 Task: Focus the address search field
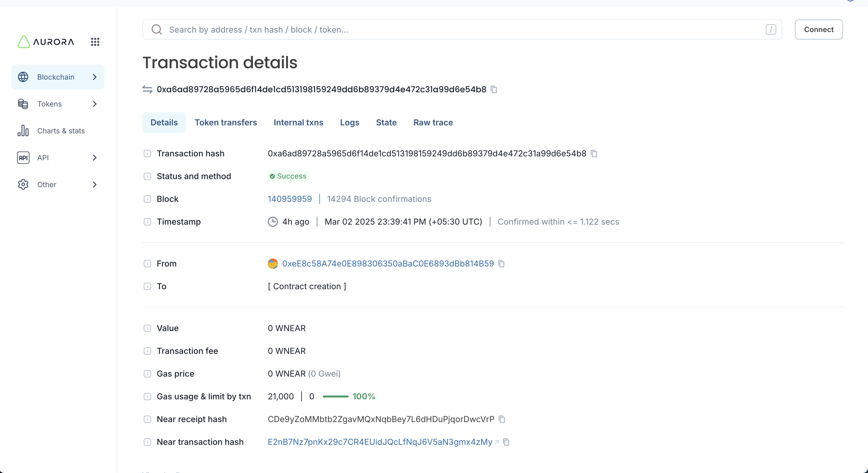(462, 30)
